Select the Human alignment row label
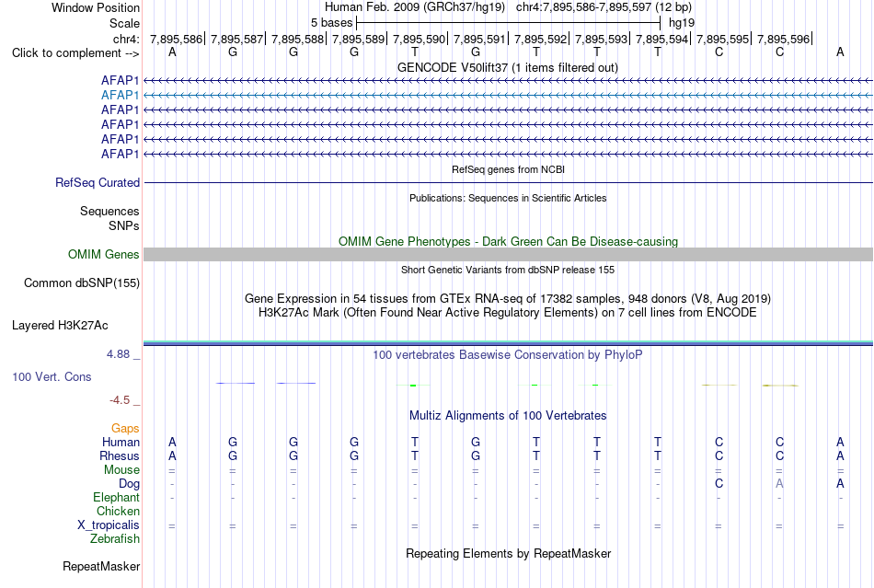This screenshot has width=874, height=588. coord(121,443)
